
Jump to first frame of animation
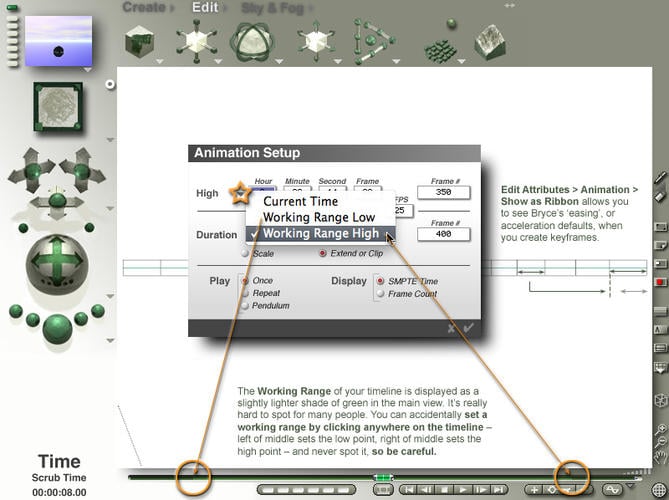coord(408,490)
